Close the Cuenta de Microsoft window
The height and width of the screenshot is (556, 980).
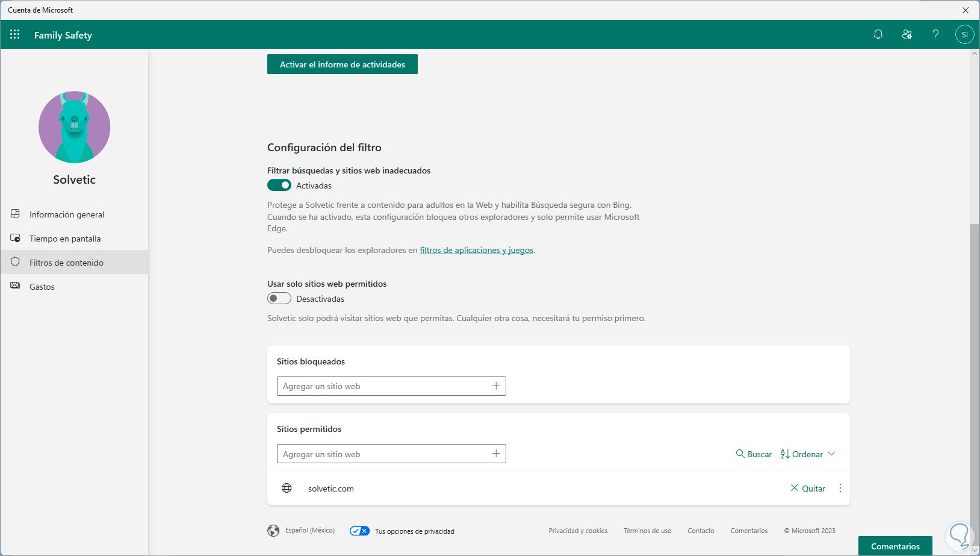(966, 10)
